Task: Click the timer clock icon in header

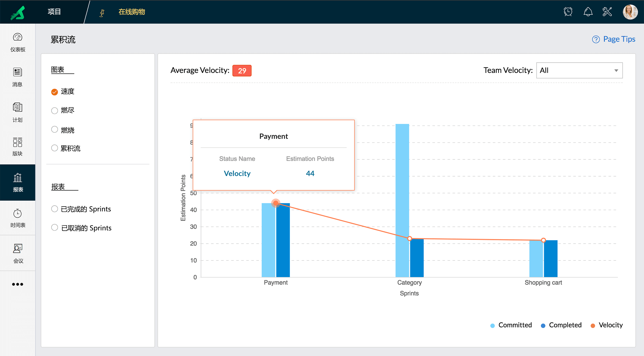Action: (568, 12)
